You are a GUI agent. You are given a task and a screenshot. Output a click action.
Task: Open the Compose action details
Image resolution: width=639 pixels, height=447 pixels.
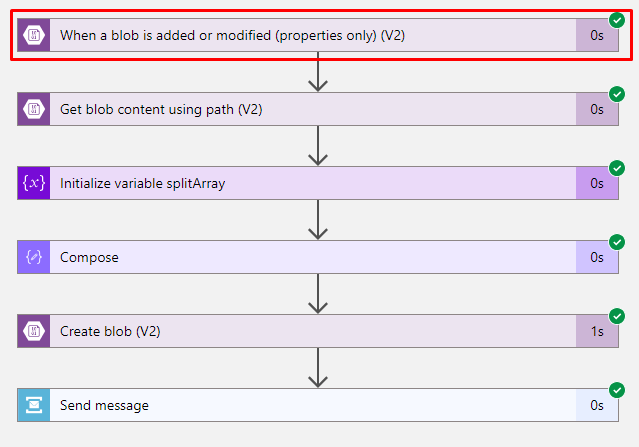pos(318,257)
